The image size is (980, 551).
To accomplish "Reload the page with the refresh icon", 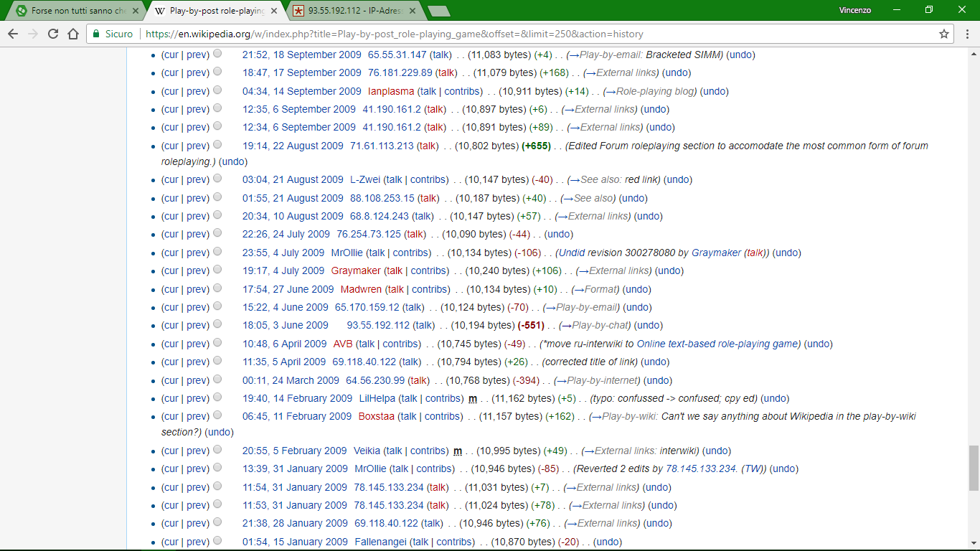I will [x=53, y=34].
